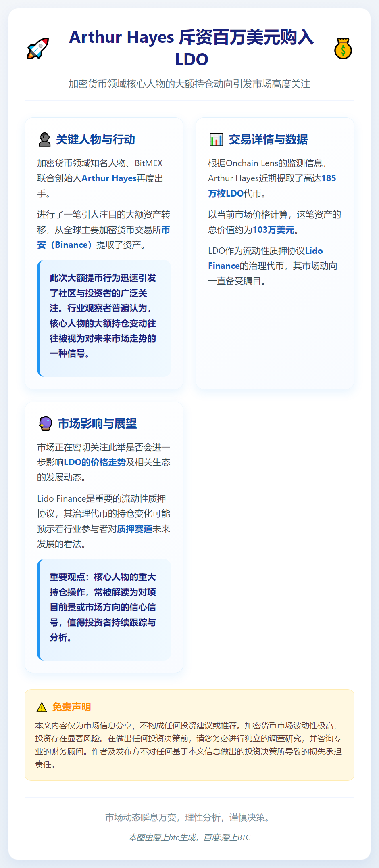Click the footer line 市场动态瞬息万变
The height and width of the screenshot is (868, 379).
189,818
